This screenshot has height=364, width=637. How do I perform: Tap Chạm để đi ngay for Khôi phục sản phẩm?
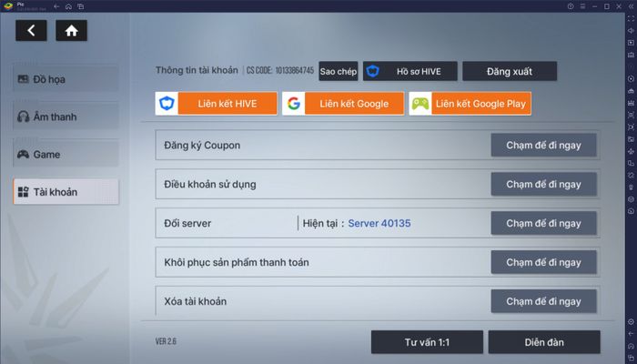click(543, 262)
